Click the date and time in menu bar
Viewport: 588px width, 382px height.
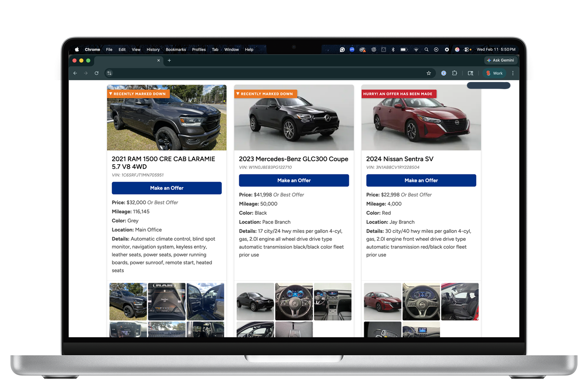click(496, 50)
